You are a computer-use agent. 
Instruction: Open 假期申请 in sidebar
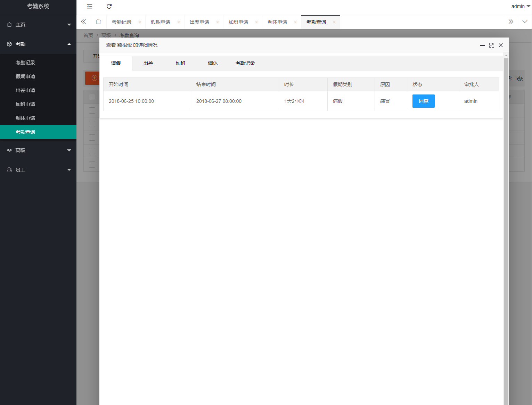(x=38, y=76)
